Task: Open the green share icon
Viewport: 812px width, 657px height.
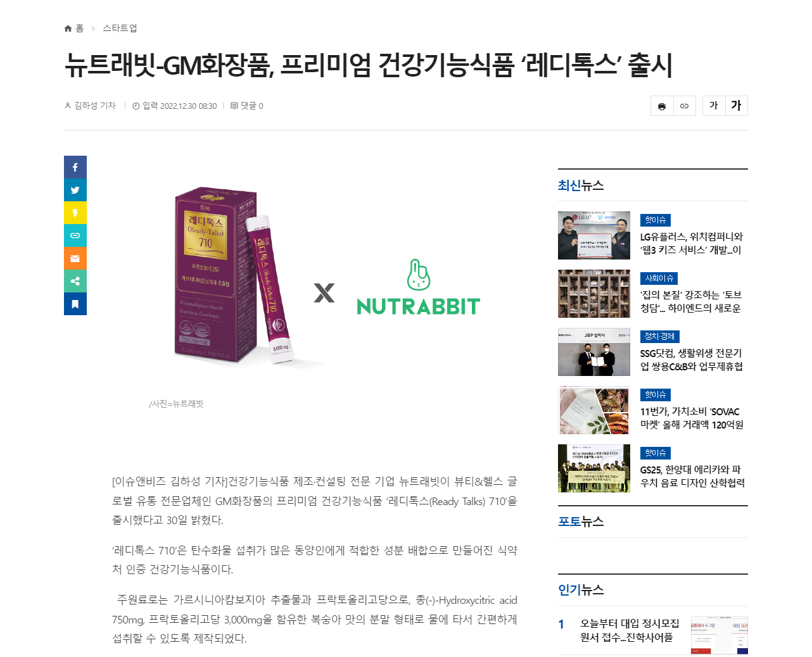Action: coord(75,281)
